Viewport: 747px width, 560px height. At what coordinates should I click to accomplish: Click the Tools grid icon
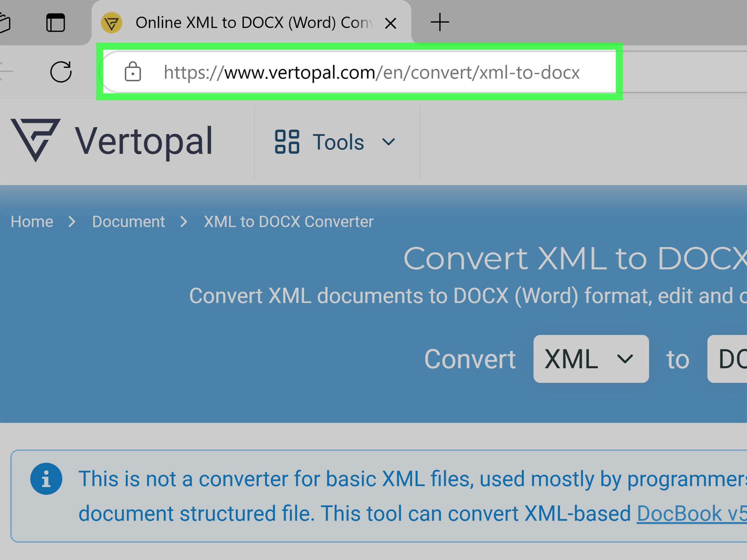(x=287, y=142)
